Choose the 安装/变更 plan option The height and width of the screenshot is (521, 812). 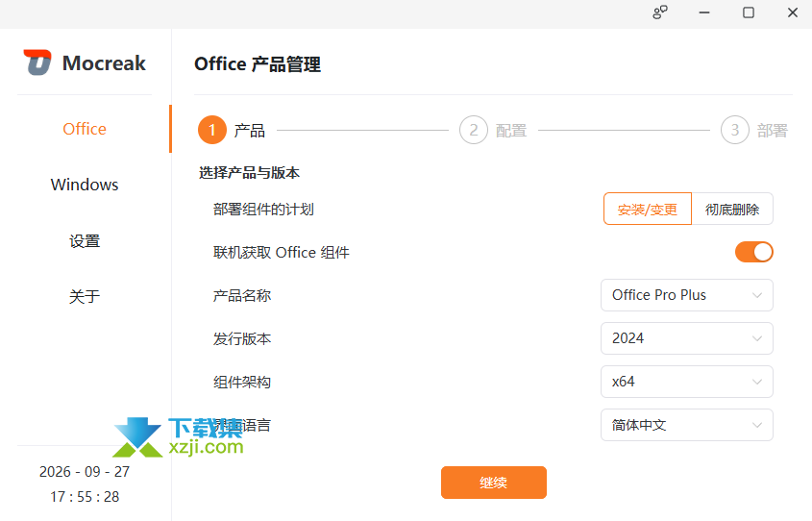pos(648,209)
